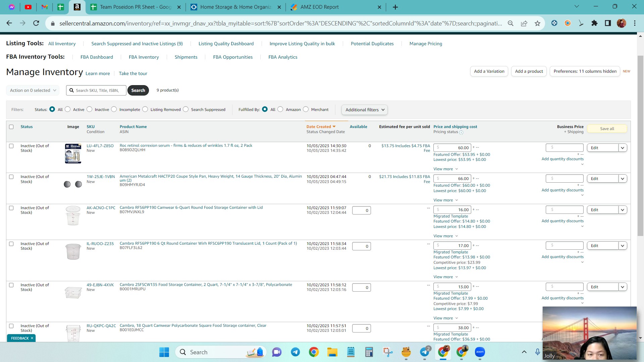The image size is (644, 362).
Task: Filter Fulfilled By Amazon radio
Action: [x=280, y=109]
